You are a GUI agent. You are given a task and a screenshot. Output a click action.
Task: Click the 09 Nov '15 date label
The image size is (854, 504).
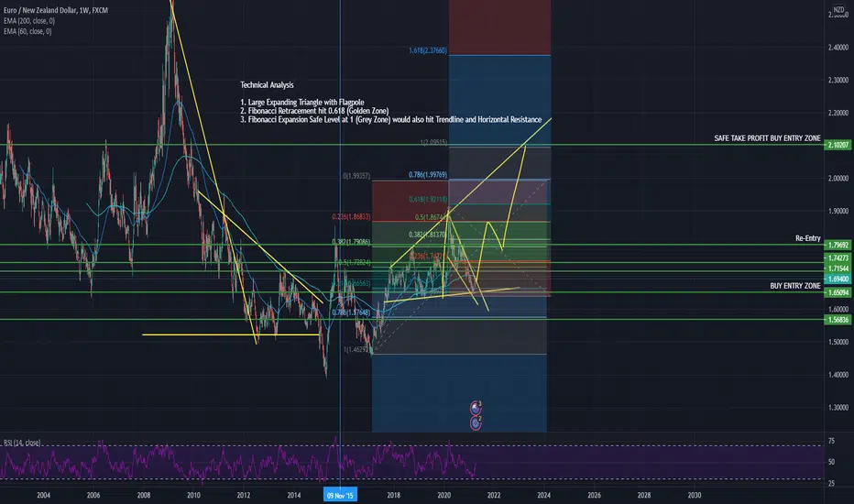coord(340,495)
